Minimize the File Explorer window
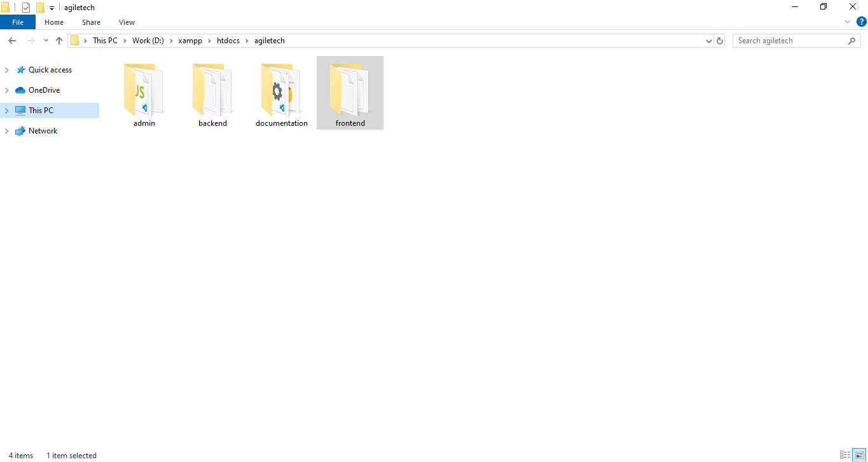The image size is (868, 462). click(795, 7)
